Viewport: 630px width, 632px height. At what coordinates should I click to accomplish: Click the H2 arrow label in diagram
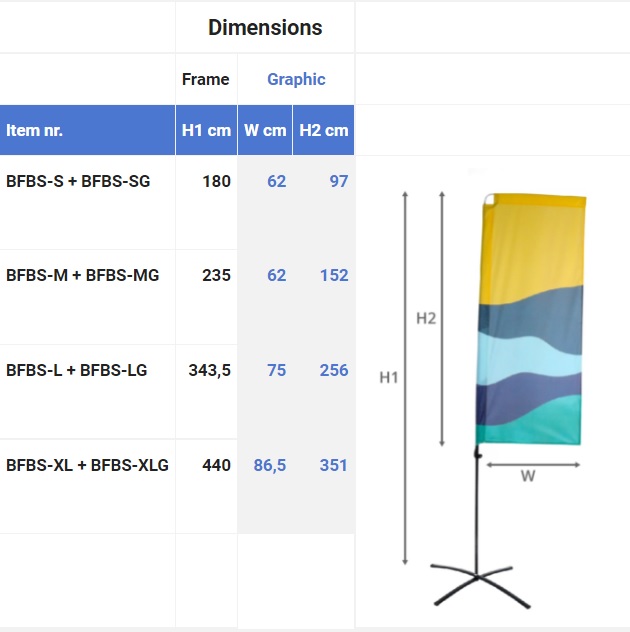tap(426, 318)
